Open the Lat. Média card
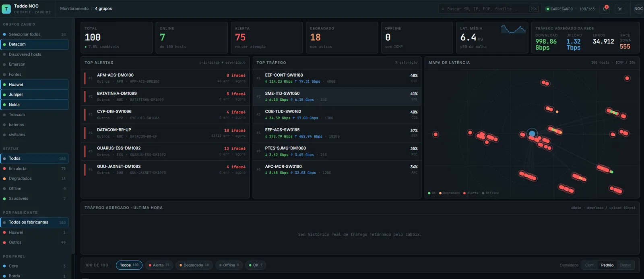This screenshot has height=279, width=644. tap(492, 37)
